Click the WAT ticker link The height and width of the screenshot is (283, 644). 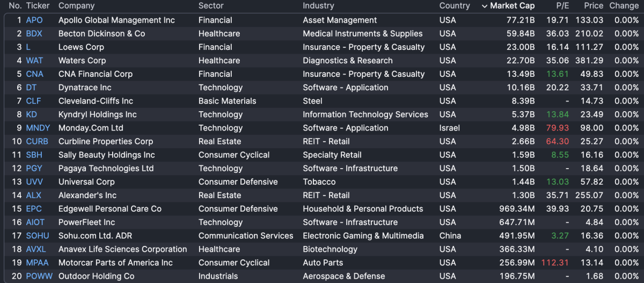pos(34,61)
